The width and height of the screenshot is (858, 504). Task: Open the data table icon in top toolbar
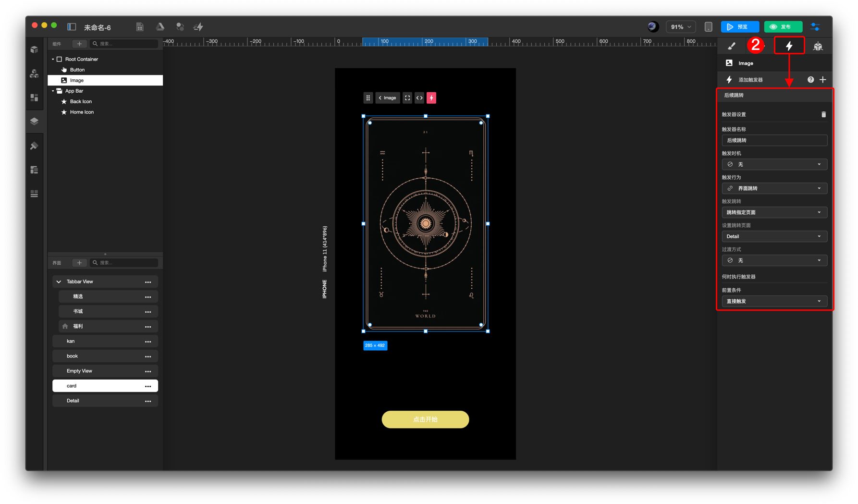tap(140, 27)
